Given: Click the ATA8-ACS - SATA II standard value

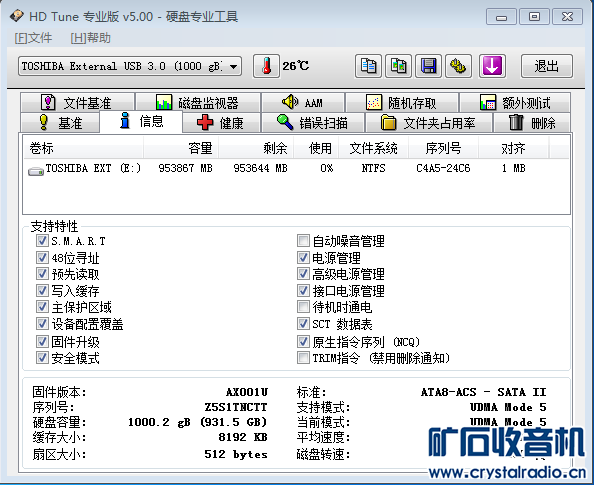Looking at the screenshot, I should coord(483,392).
